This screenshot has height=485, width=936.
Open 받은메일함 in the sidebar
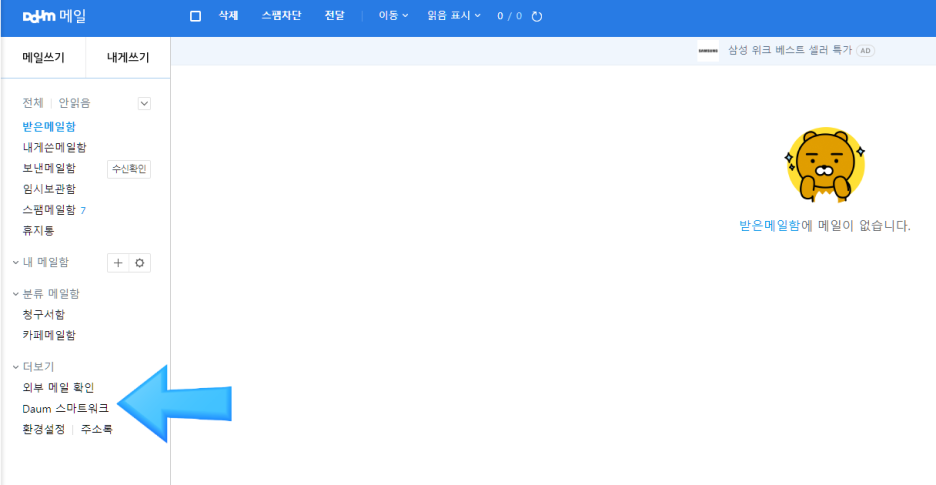tap(49, 126)
